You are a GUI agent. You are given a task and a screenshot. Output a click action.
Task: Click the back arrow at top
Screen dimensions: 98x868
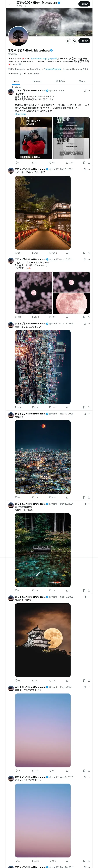pyautogui.click(x=9, y=4)
